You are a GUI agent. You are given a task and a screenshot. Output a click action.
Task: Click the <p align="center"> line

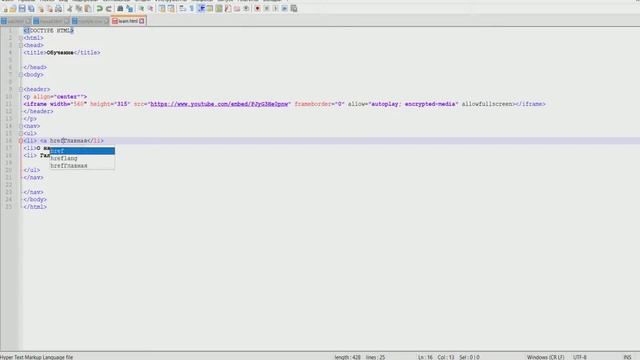click(x=55, y=97)
